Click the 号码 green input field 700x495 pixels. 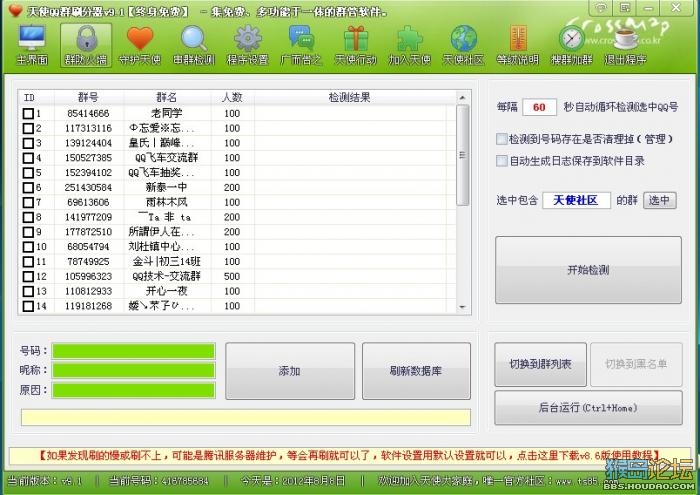(x=133, y=351)
